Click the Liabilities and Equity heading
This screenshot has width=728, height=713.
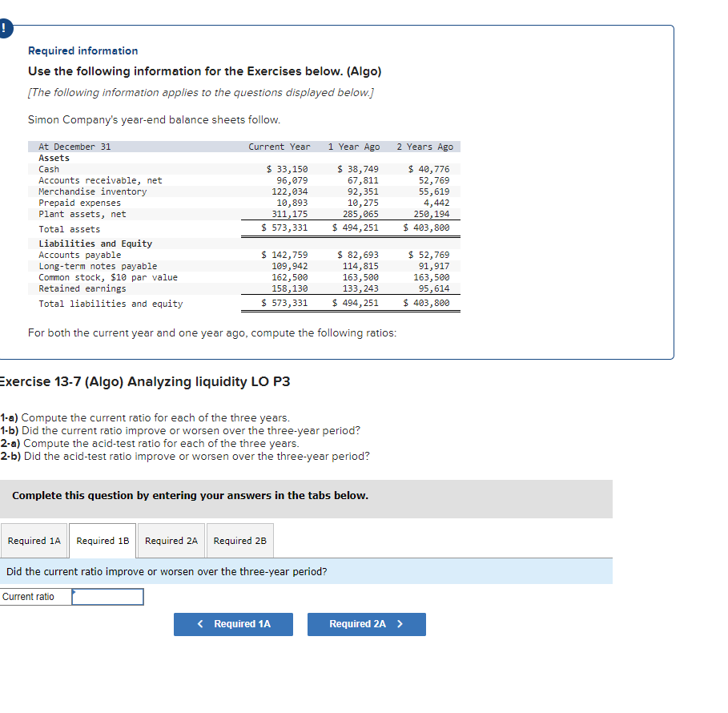click(95, 244)
